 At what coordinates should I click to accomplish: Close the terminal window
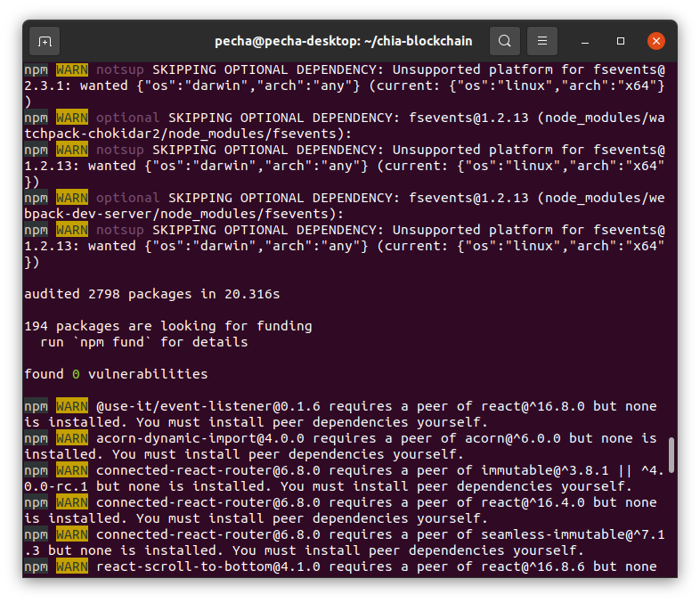pyautogui.click(x=655, y=41)
